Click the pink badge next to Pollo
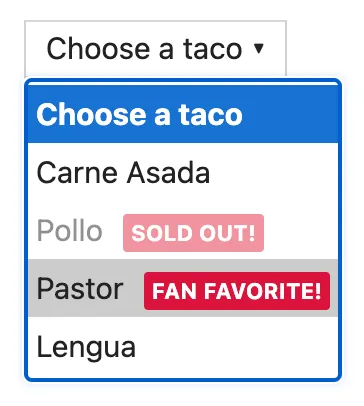Image resolution: width=364 pixels, height=406 pixels. coord(193,233)
